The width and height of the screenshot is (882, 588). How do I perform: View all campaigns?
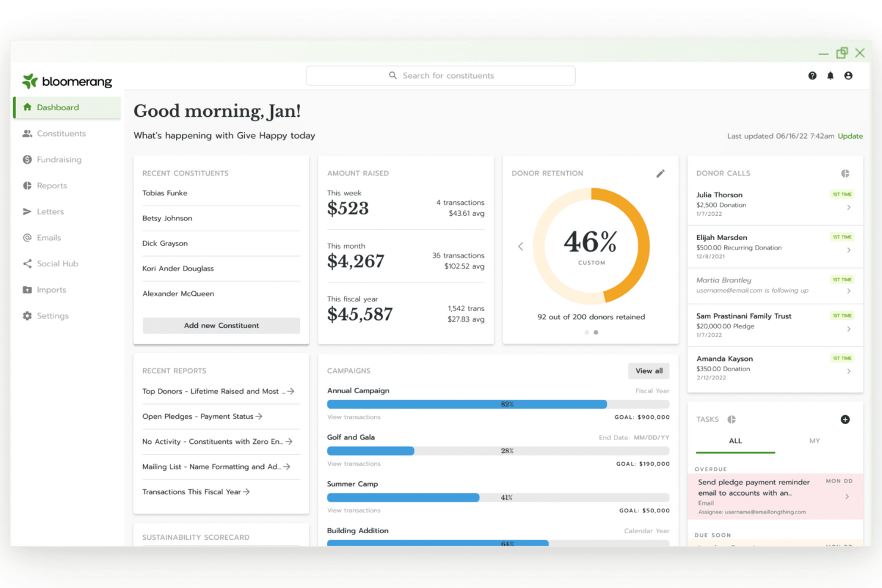click(x=648, y=371)
